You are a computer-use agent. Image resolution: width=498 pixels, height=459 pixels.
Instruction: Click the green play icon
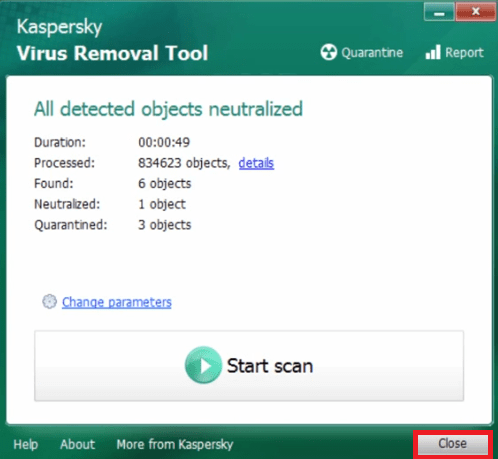click(x=203, y=365)
